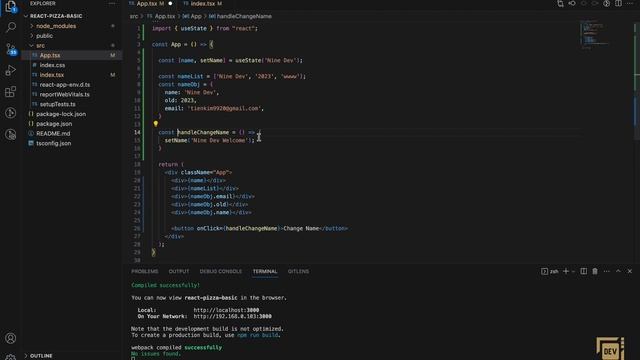The width and height of the screenshot is (640, 360).
Task: Kill terminal with the trash icon
Action: (595, 271)
